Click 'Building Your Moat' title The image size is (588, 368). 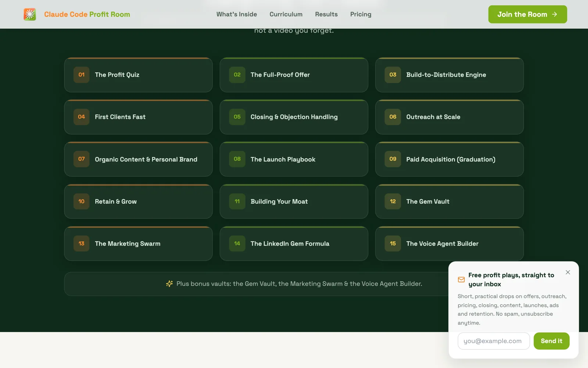[279, 202]
